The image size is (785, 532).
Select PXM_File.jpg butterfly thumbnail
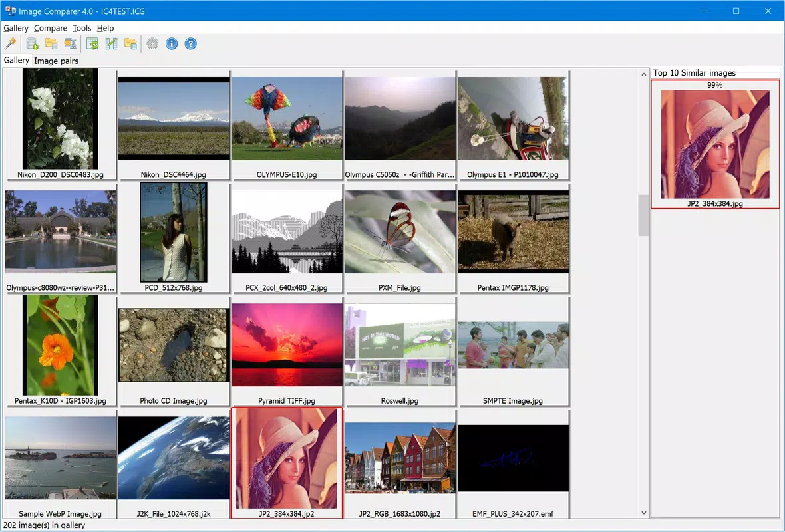(400, 231)
